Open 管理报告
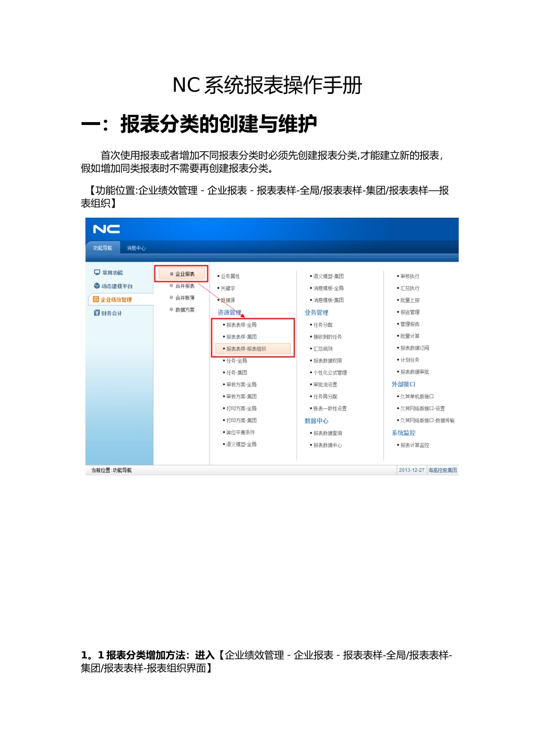This screenshot has width=534, height=756. point(410,324)
